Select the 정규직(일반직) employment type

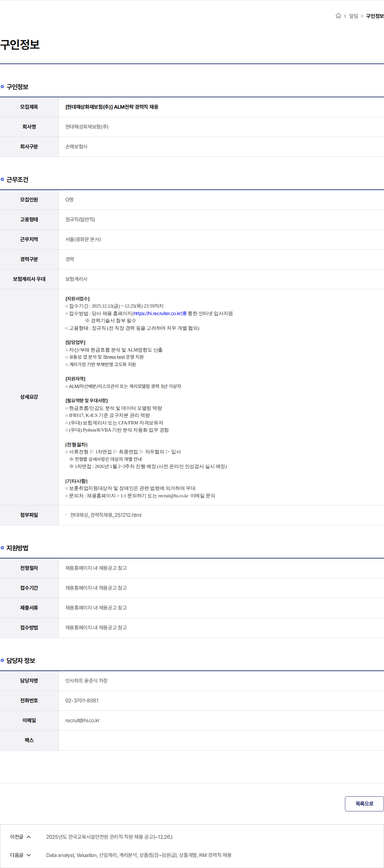[80, 219]
